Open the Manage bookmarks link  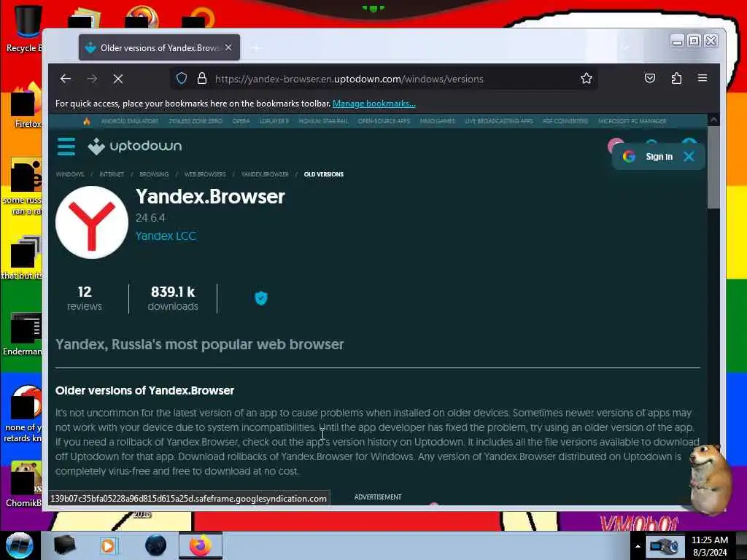point(374,104)
